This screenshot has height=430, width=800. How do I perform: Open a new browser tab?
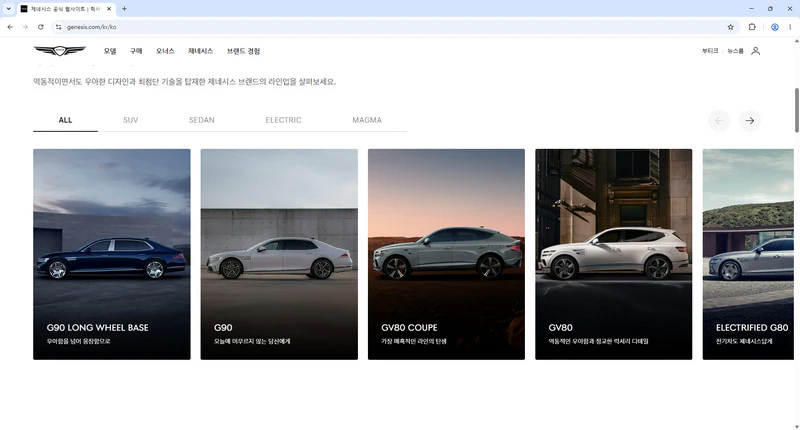tap(124, 9)
